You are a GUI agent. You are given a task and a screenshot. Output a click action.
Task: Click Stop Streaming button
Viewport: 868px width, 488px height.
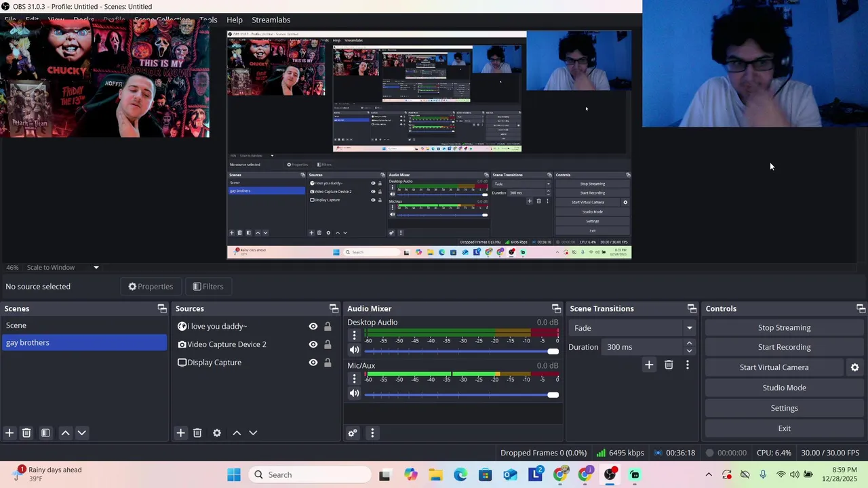784,328
